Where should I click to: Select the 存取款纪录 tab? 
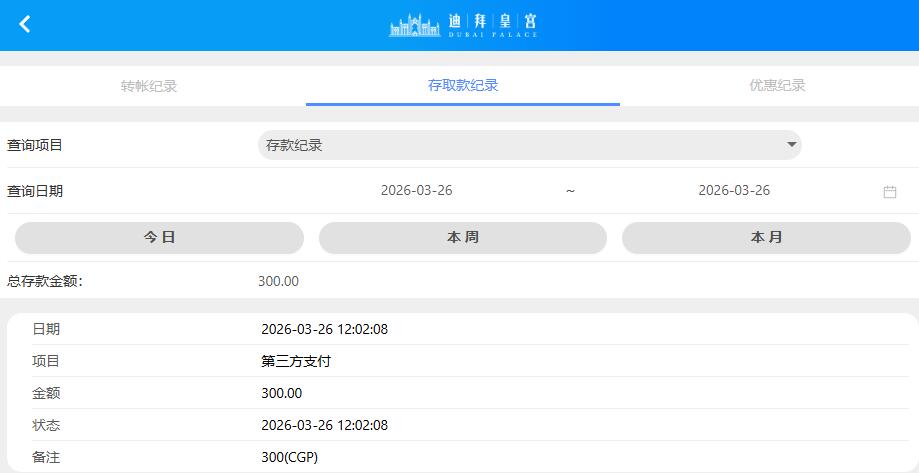pyautogui.click(x=463, y=86)
